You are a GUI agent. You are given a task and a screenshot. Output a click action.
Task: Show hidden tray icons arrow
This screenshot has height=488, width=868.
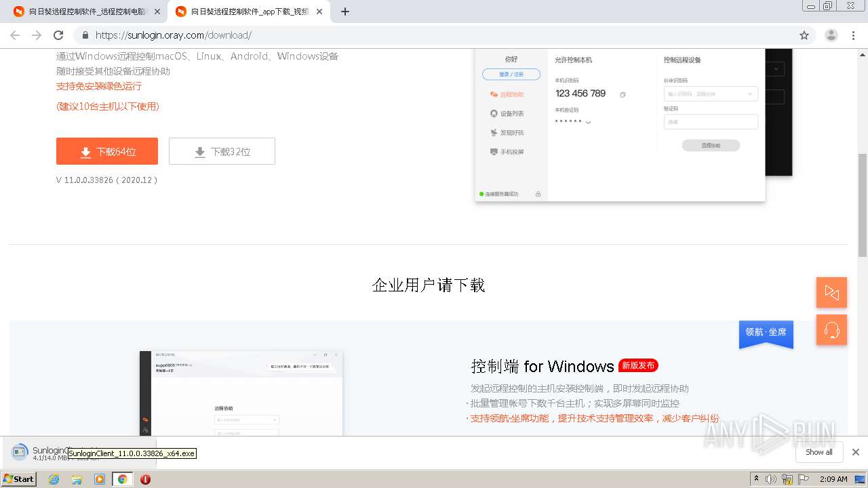(756, 479)
